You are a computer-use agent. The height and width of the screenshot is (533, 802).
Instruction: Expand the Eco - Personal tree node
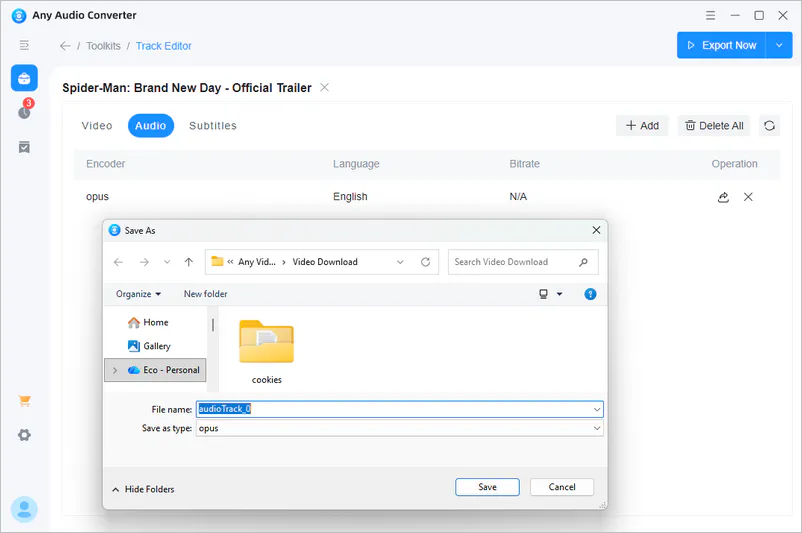coord(115,370)
